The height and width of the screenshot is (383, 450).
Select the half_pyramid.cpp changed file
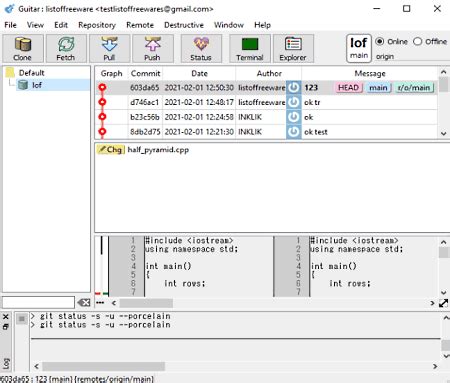point(158,150)
